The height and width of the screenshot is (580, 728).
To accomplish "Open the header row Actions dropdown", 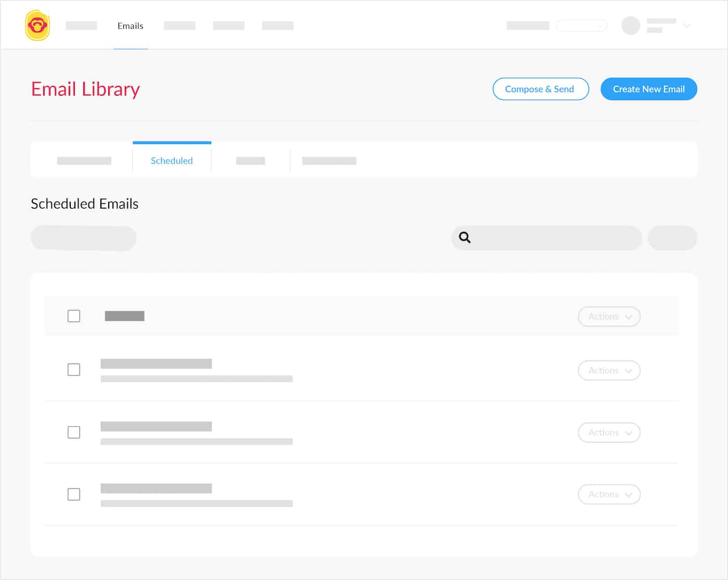I will (x=609, y=316).
